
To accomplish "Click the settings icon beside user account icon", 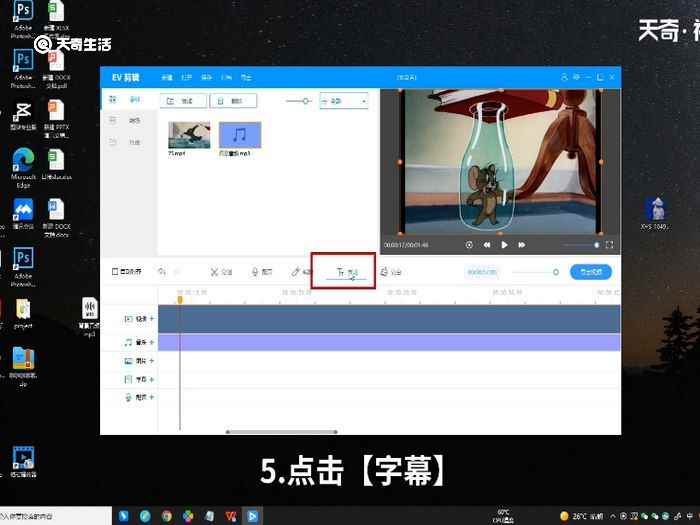I will pos(576,77).
